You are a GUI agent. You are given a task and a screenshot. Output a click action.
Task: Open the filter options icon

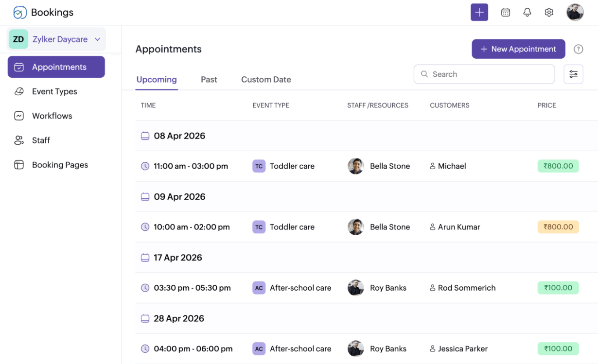point(574,74)
